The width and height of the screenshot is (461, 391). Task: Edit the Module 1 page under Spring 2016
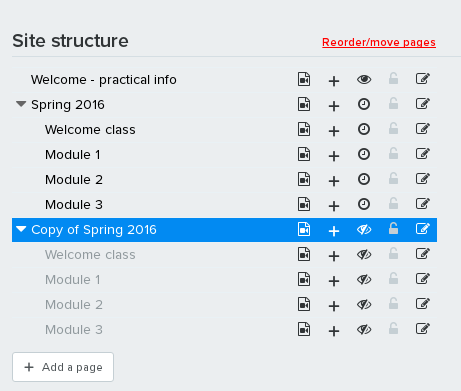[x=423, y=154]
